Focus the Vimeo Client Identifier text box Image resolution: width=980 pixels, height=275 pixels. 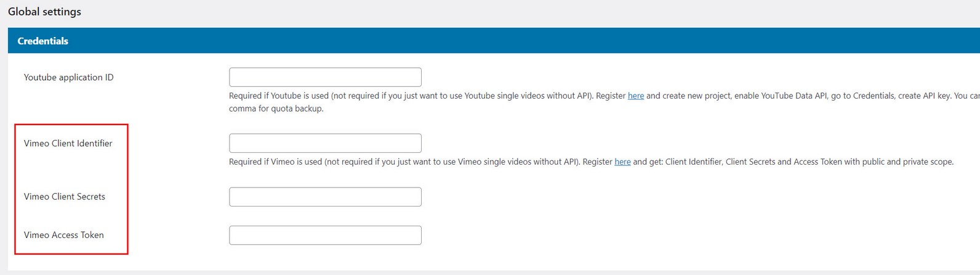click(325, 143)
